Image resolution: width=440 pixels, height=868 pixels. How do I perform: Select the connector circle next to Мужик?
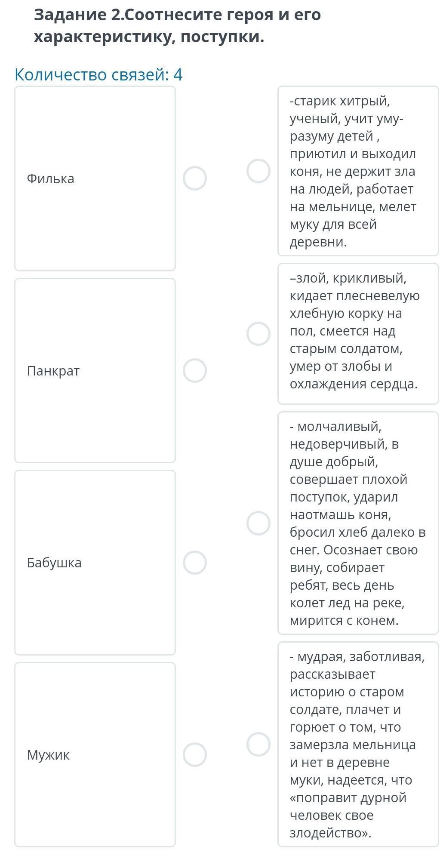(x=194, y=755)
